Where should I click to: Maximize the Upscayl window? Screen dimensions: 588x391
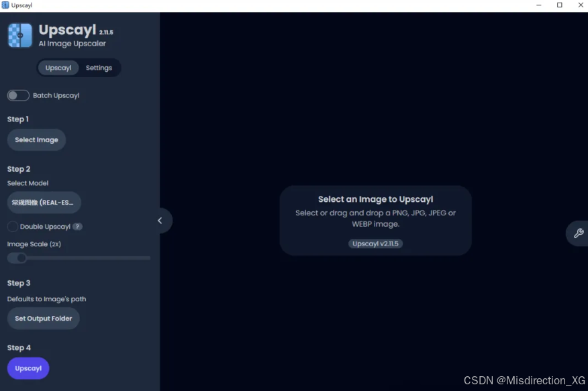(x=560, y=5)
